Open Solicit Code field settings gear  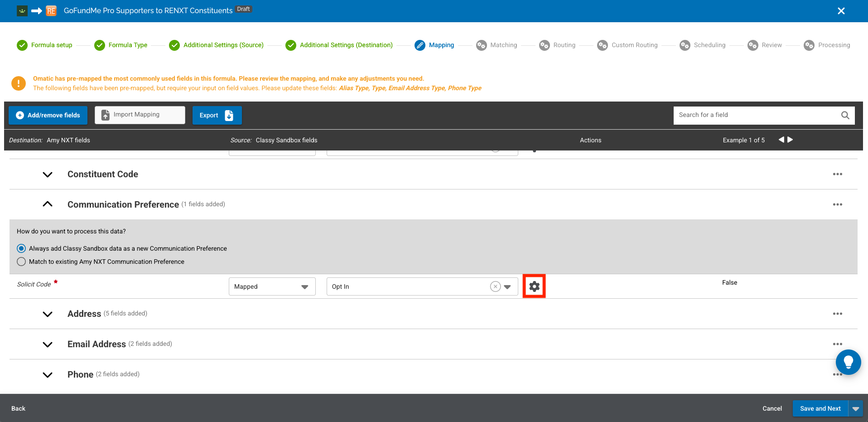(x=534, y=286)
